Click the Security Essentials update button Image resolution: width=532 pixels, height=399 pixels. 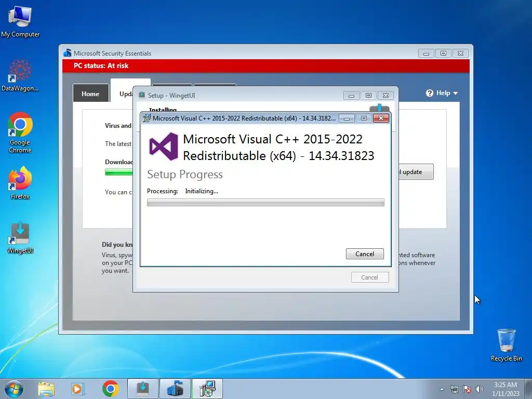coord(416,171)
